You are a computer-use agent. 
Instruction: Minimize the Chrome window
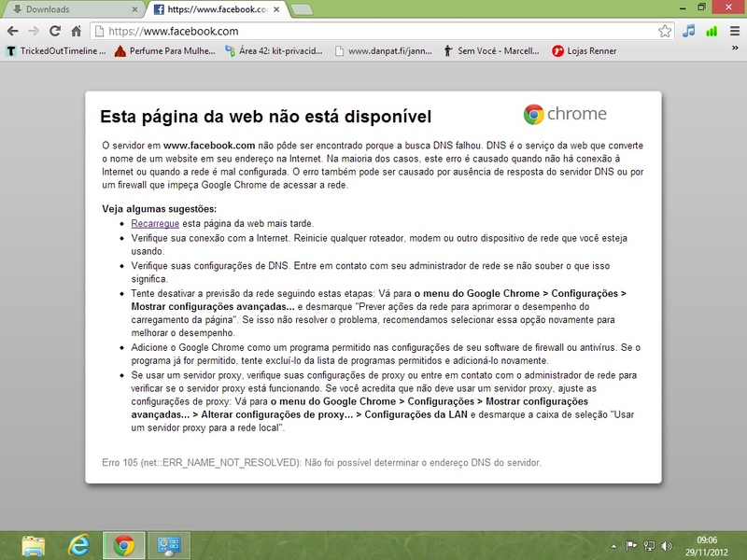[683, 7]
